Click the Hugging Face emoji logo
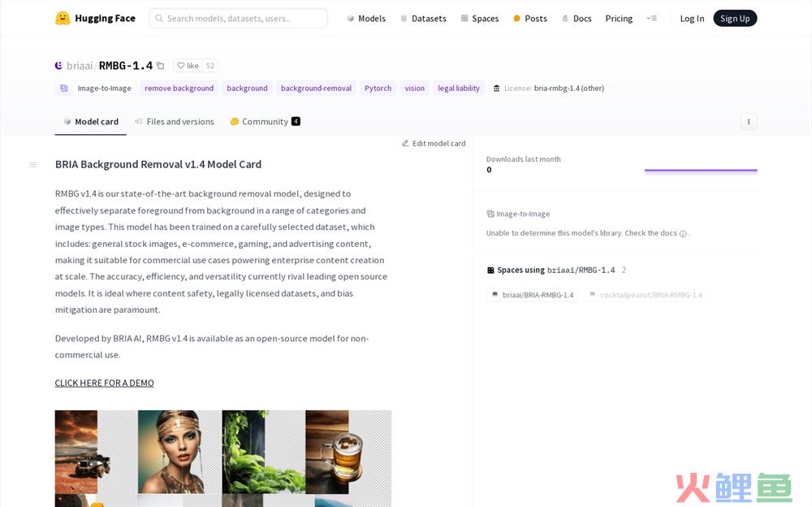Viewport: 812px width, 507px height. [63, 18]
